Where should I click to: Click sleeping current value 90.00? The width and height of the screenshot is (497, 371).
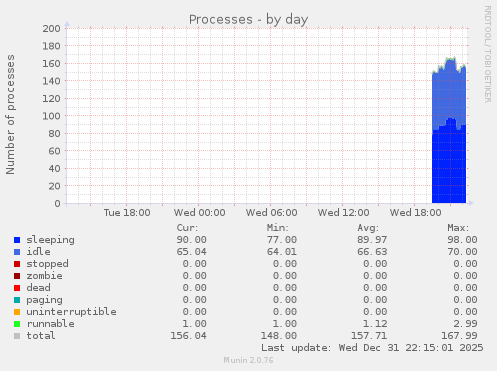[192, 240]
